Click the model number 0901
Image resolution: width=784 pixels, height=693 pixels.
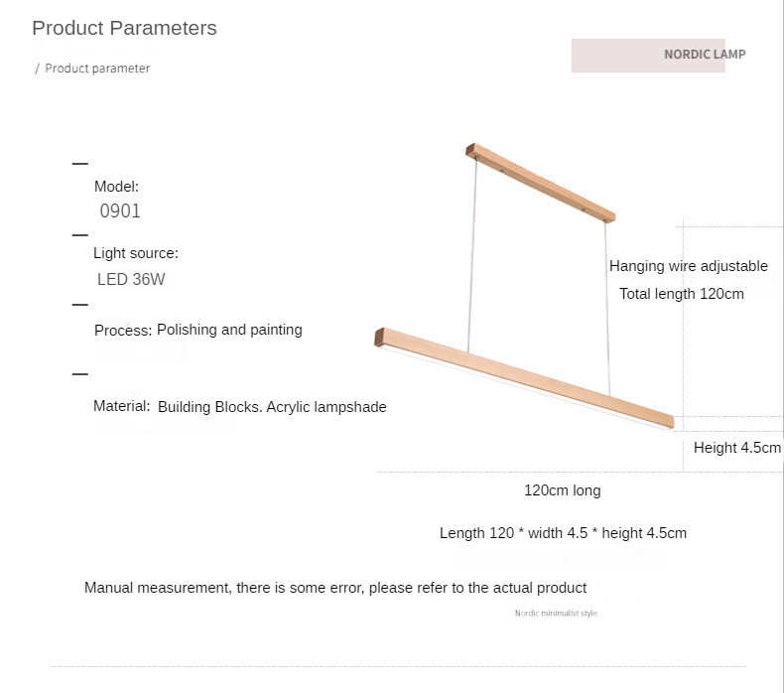point(120,210)
